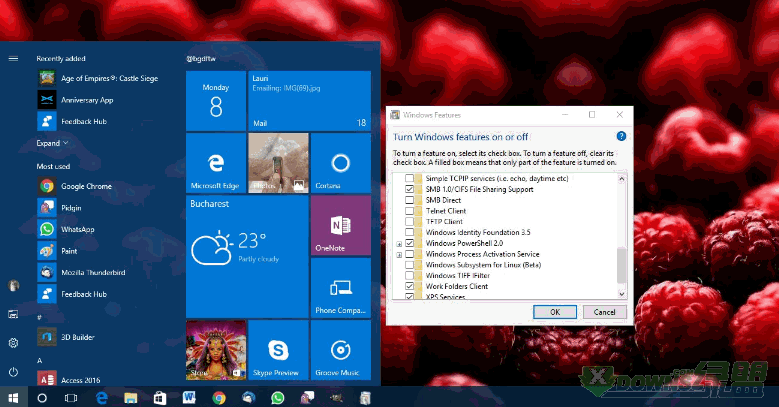Launch the Anniversary App
Image resolution: width=779 pixels, height=407 pixels.
(76, 100)
